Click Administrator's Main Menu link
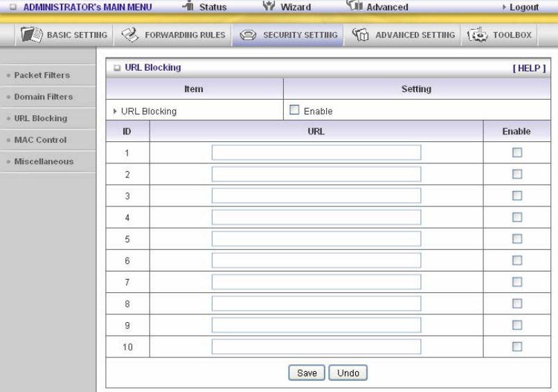 click(x=87, y=7)
